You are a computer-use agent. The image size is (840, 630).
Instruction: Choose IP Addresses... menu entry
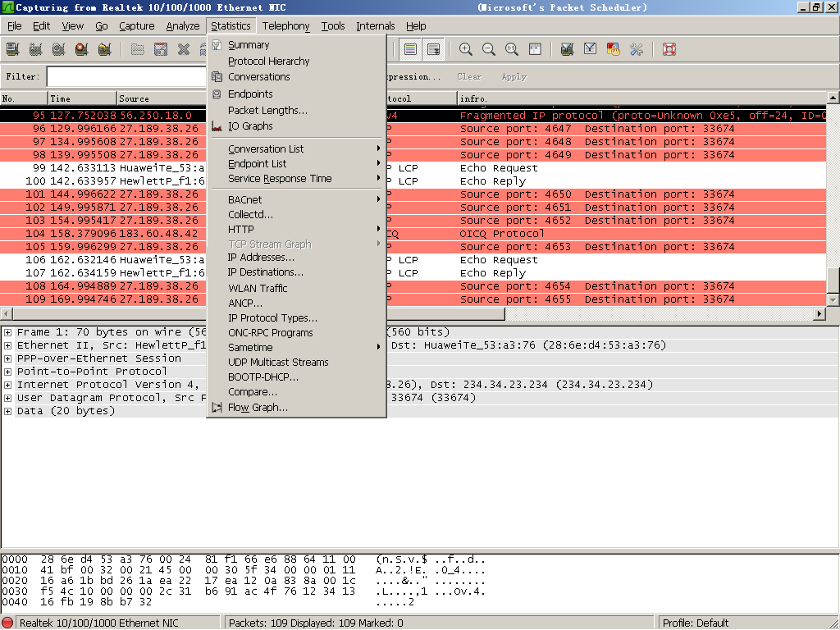click(297, 257)
